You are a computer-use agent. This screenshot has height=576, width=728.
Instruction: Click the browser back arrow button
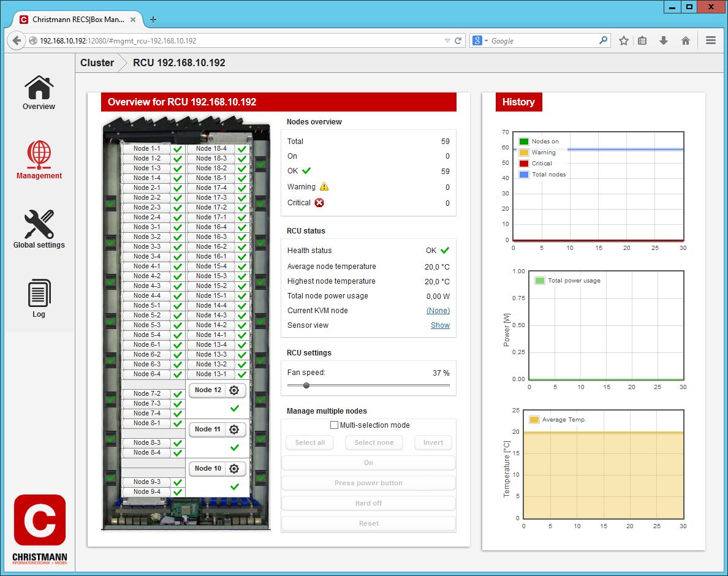point(17,41)
